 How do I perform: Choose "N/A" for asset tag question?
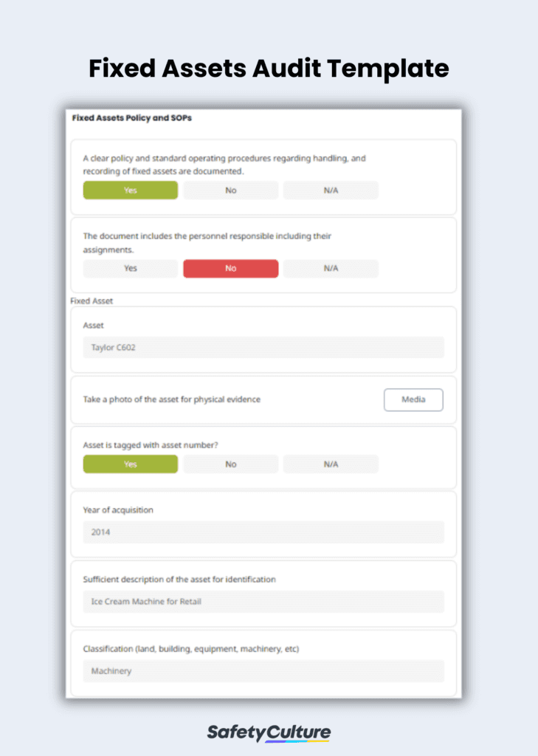point(331,464)
